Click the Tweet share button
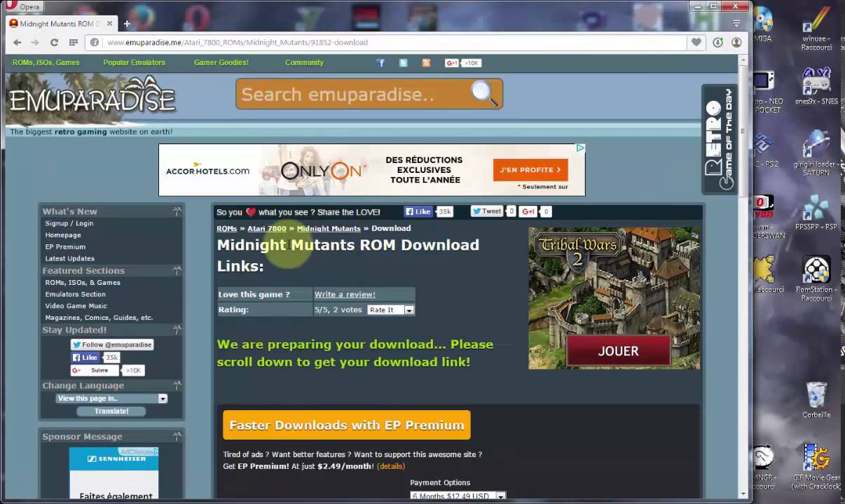This screenshot has width=845, height=504. 487,211
